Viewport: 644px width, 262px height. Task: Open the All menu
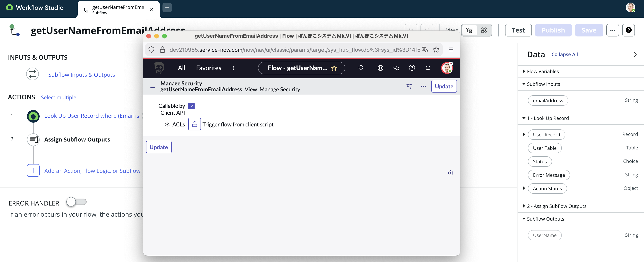(x=181, y=68)
